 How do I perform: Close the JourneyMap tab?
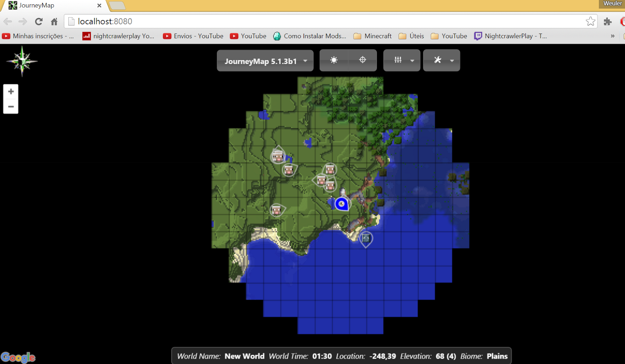pyautogui.click(x=99, y=5)
